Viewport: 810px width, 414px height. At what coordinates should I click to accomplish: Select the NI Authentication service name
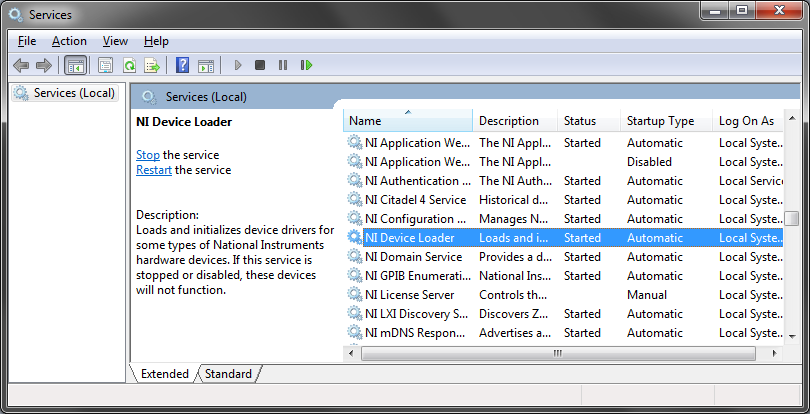[x=417, y=181]
